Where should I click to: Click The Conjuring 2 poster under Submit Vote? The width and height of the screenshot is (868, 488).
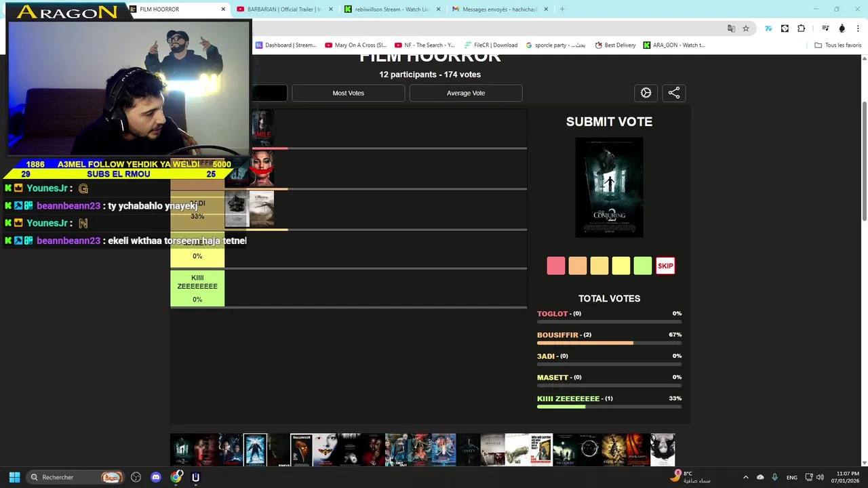(609, 188)
